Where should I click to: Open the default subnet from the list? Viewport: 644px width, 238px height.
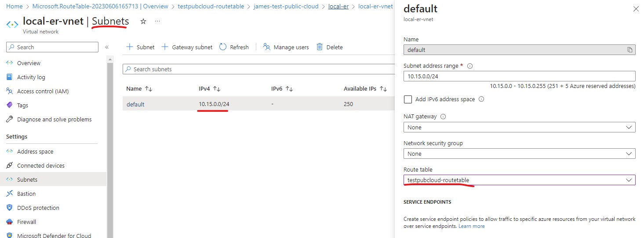pos(135,104)
